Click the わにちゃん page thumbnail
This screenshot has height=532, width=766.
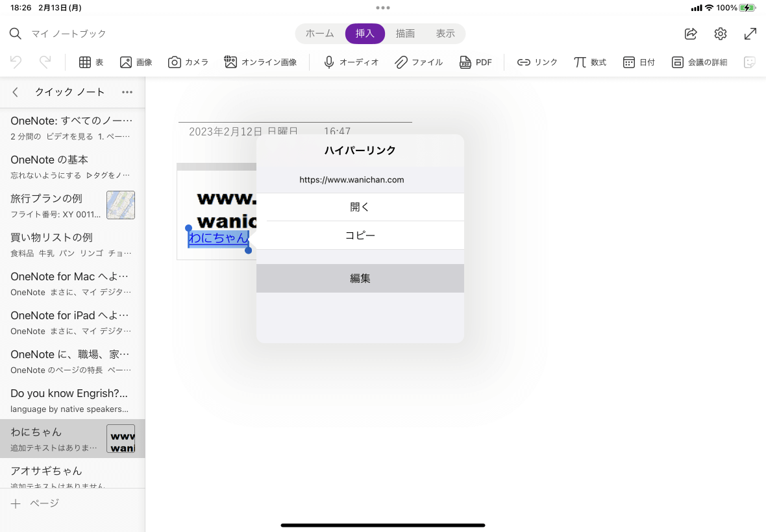click(121, 439)
